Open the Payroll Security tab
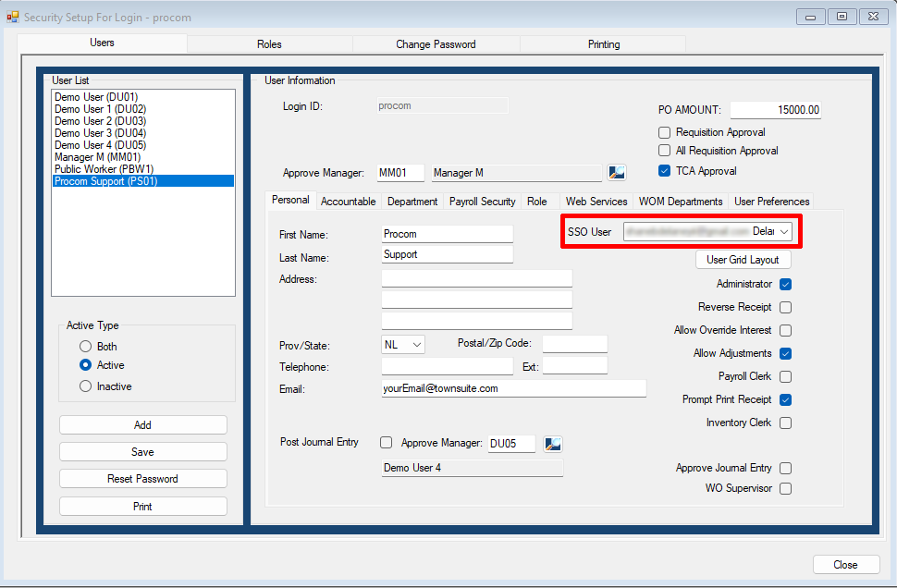Image resolution: width=897 pixels, height=588 pixels. pos(482,201)
